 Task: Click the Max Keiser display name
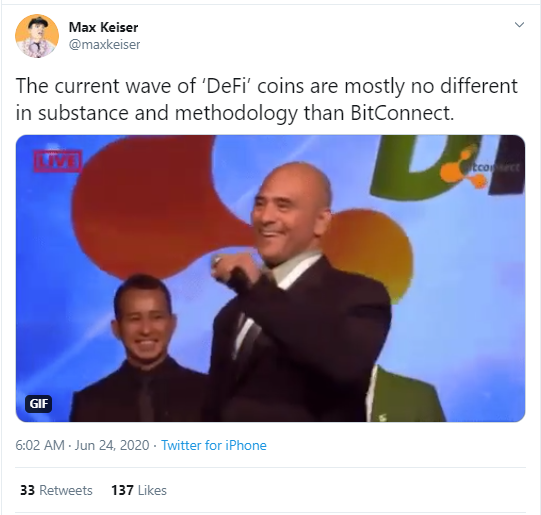[x=104, y=27]
